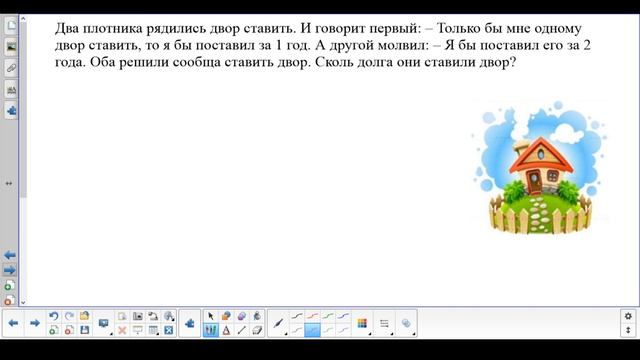The image size is (640, 360).
Task: Choose the Regular Polygons tool
Action: point(242,316)
